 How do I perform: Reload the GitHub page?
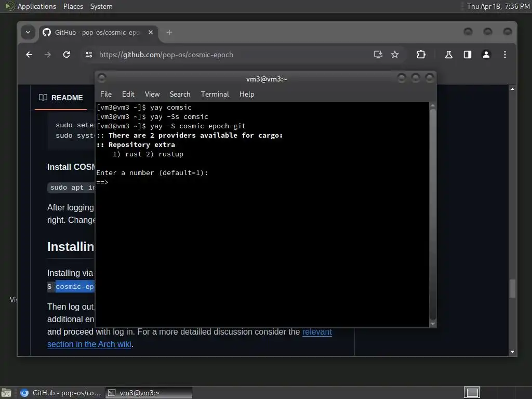[x=66, y=55]
